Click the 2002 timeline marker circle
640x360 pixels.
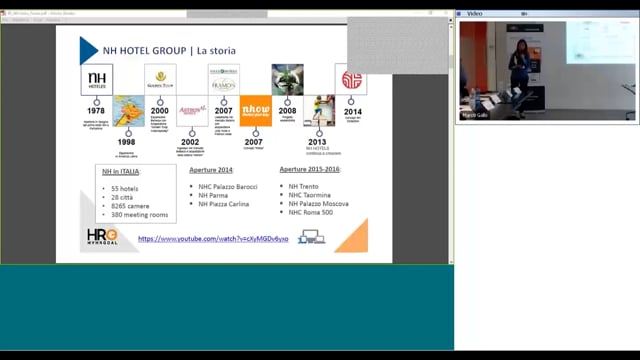point(192,133)
